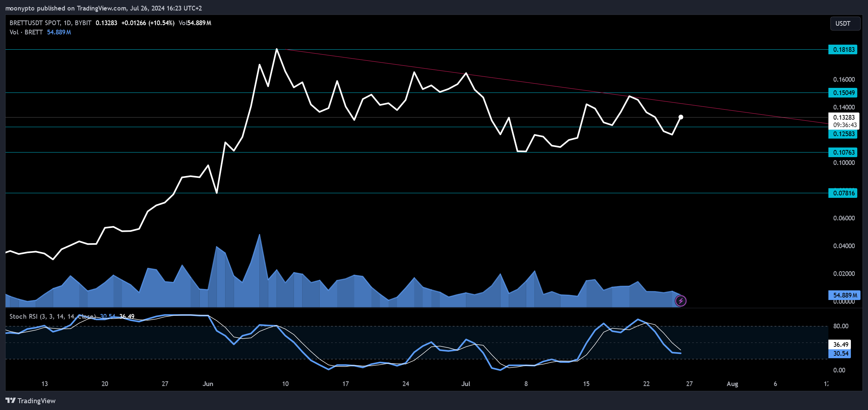Click the Aug label on time axis
Viewport: 868px width, 410px height.
(732, 384)
